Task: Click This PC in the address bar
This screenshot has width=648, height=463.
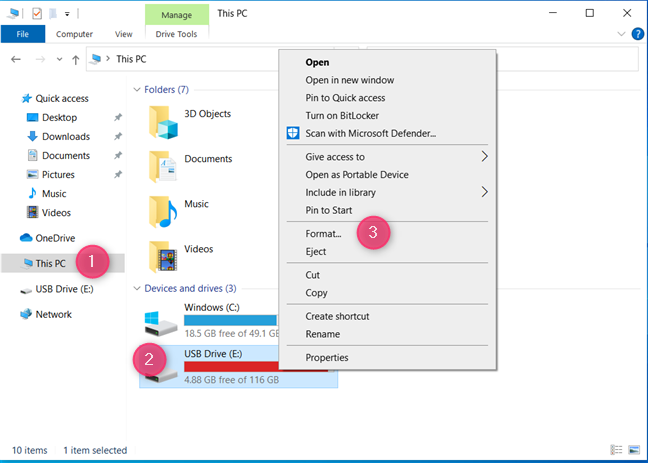Action: [131, 59]
